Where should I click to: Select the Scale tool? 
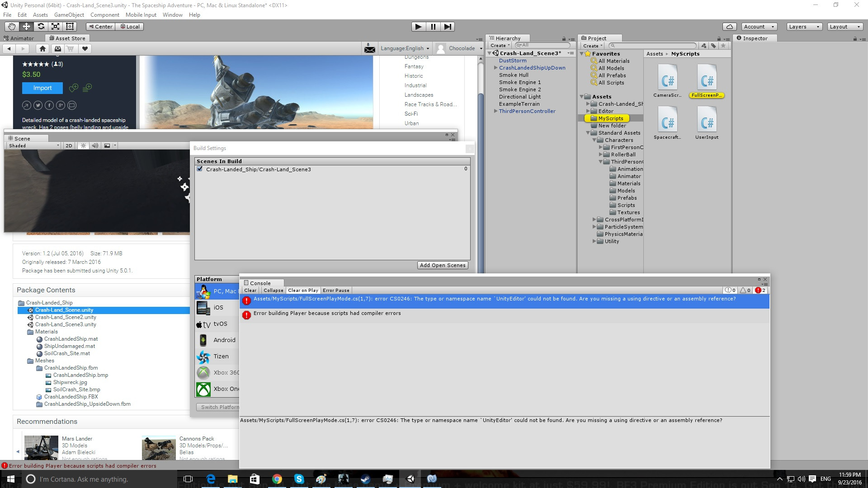(55, 27)
